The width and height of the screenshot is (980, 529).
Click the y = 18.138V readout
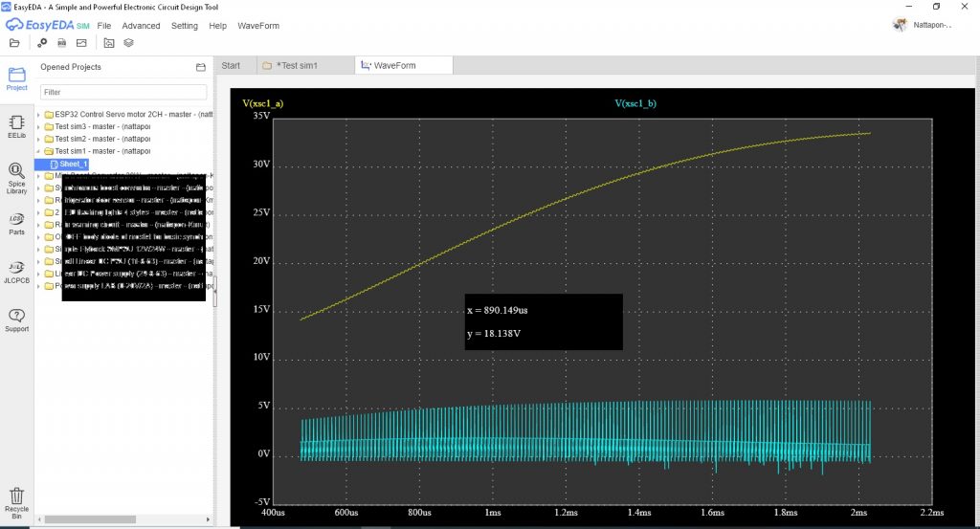[x=494, y=334]
